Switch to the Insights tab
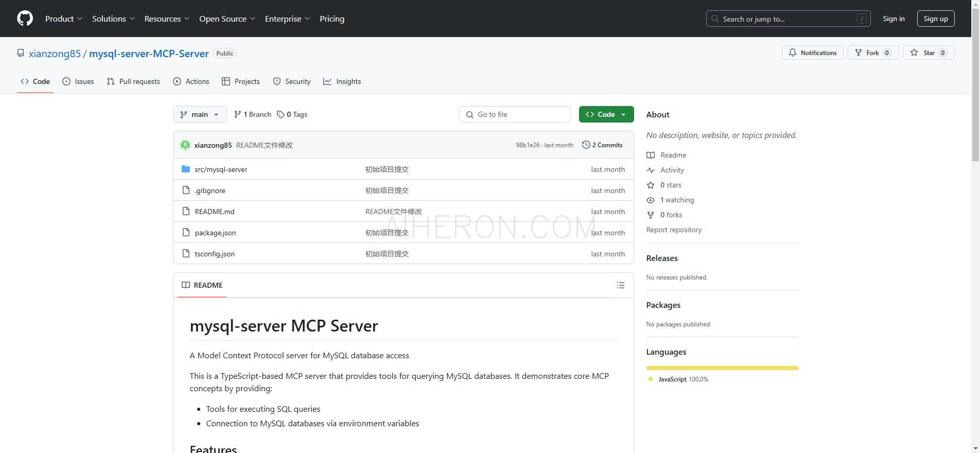The width and height of the screenshot is (980, 453). coord(342,81)
